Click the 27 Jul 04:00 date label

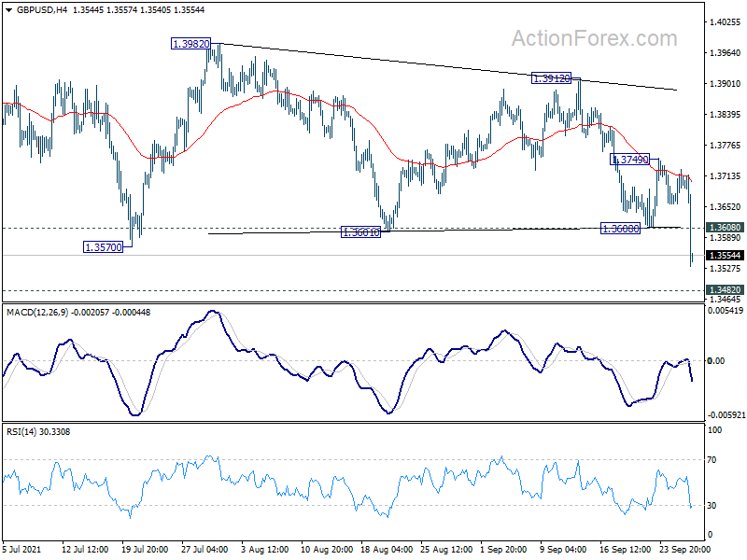click(x=204, y=550)
